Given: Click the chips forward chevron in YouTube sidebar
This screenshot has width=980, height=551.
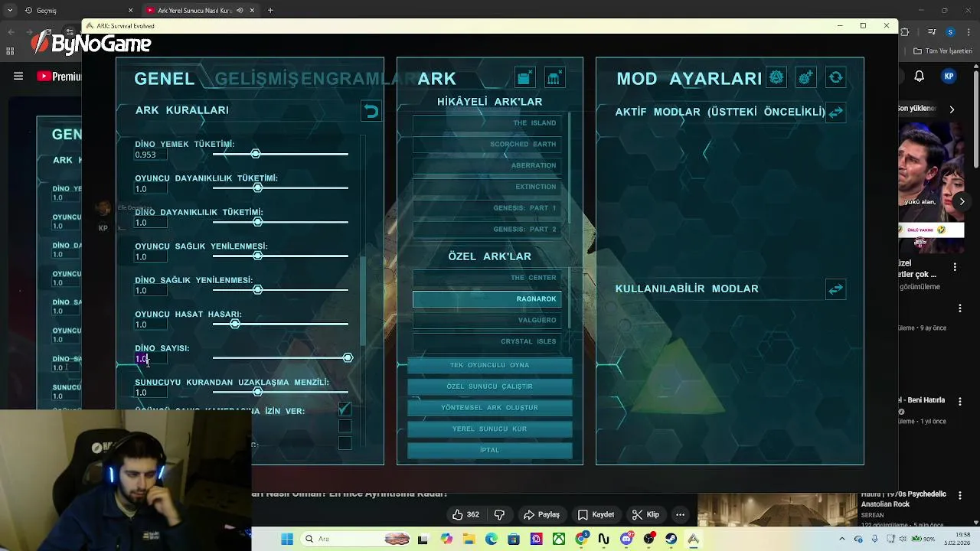Looking at the screenshot, I should click(952, 109).
